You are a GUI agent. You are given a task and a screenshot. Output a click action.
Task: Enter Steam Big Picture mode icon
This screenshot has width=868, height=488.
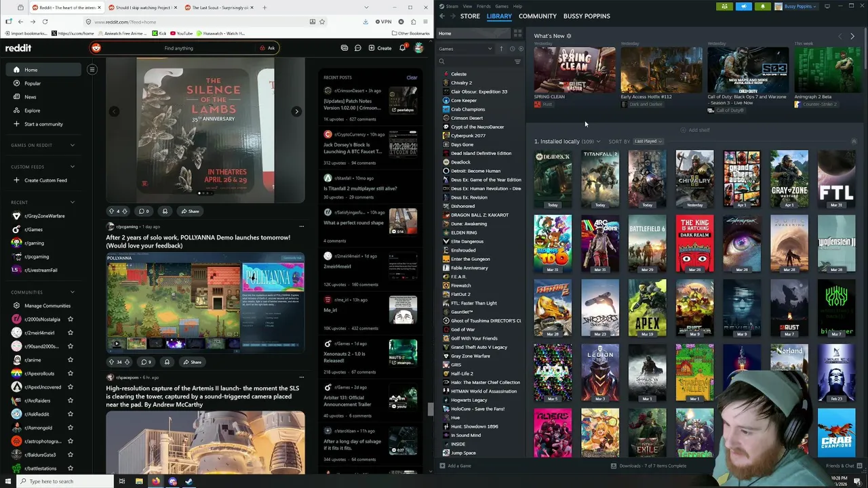[x=827, y=6]
